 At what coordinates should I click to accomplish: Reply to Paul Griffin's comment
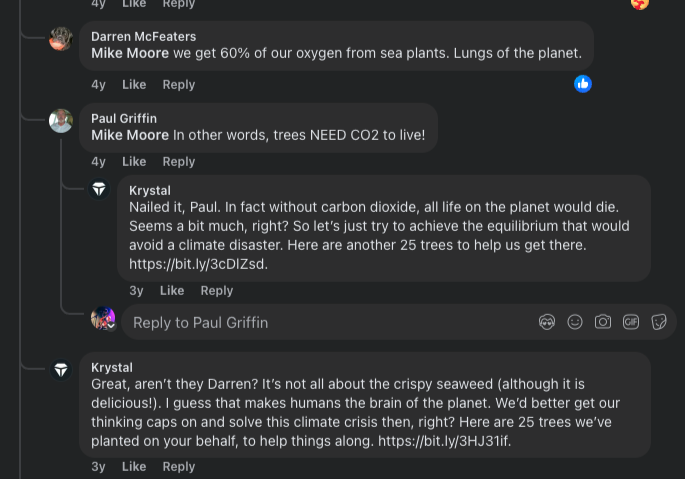coord(179,162)
